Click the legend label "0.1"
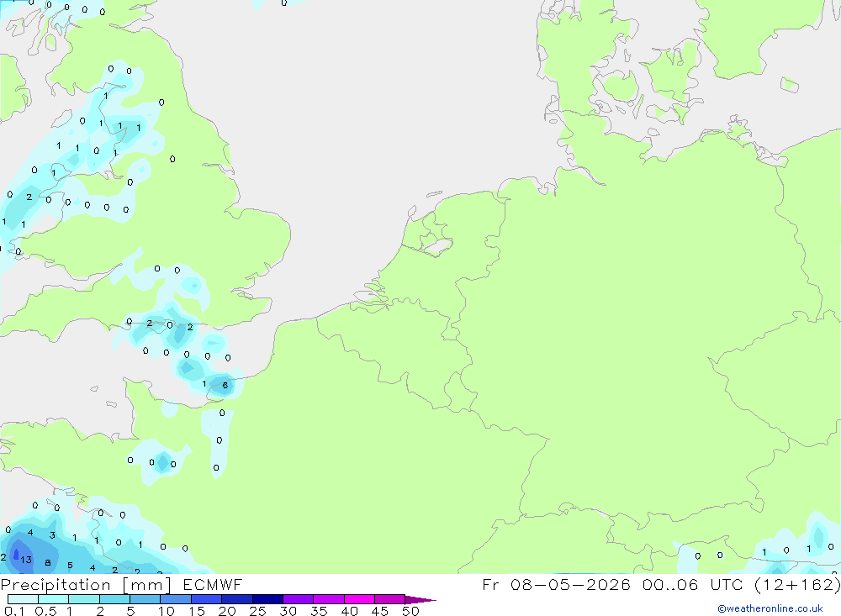The height and width of the screenshot is (616, 841). click(x=14, y=611)
